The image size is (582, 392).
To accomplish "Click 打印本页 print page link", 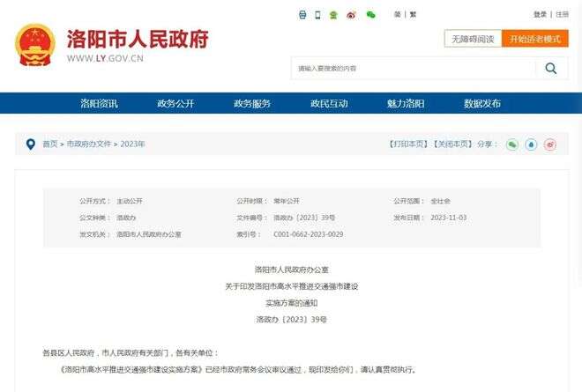I will click(x=408, y=144).
